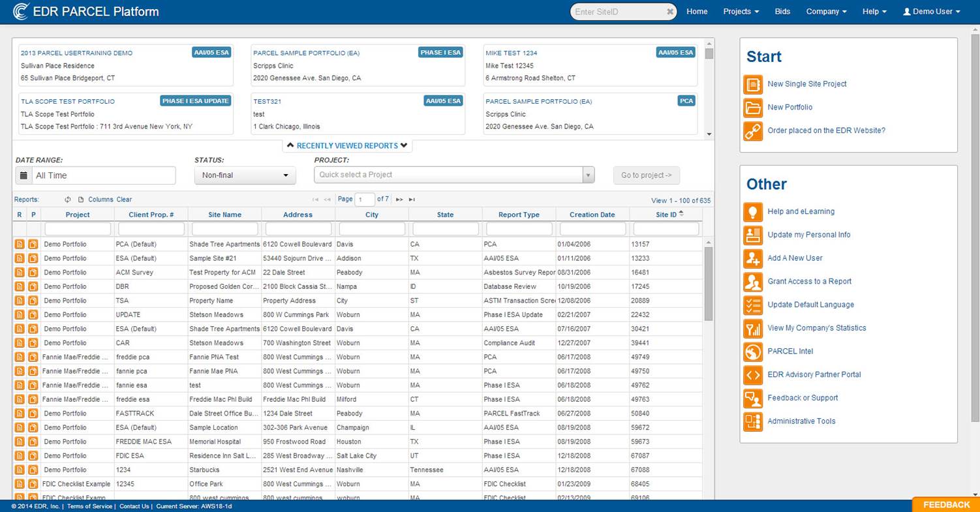The height and width of the screenshot is (512, 980).
Task: Select the Memorial Hospital site name cell
Action: point(224,442)
